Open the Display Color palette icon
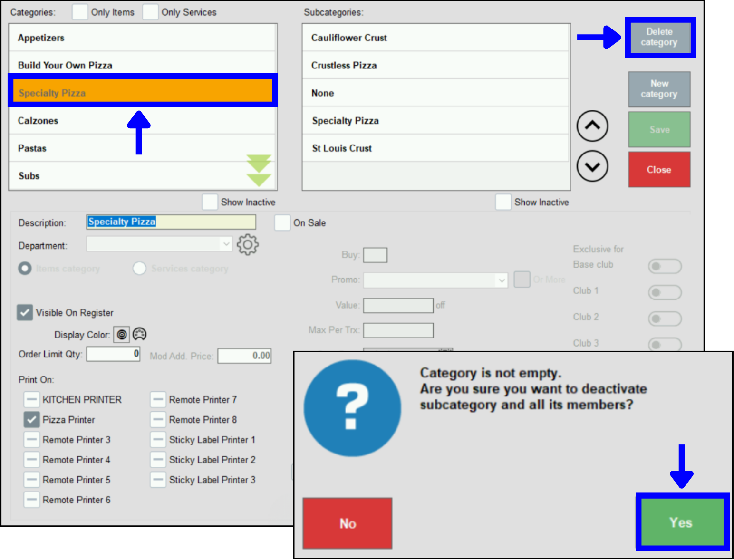Image resolution: width=734 pixels, height=560 pixels. click(x=139, y=334)
